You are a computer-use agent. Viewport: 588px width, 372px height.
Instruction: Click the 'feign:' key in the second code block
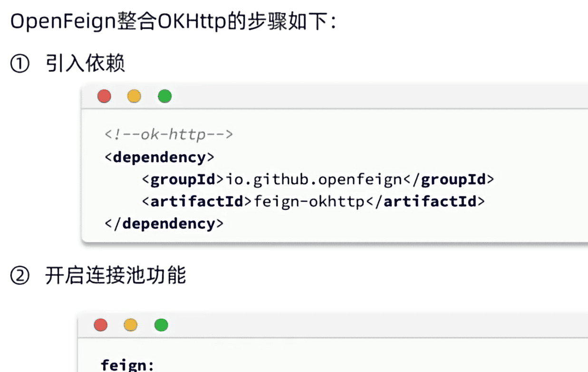point(127,365)
